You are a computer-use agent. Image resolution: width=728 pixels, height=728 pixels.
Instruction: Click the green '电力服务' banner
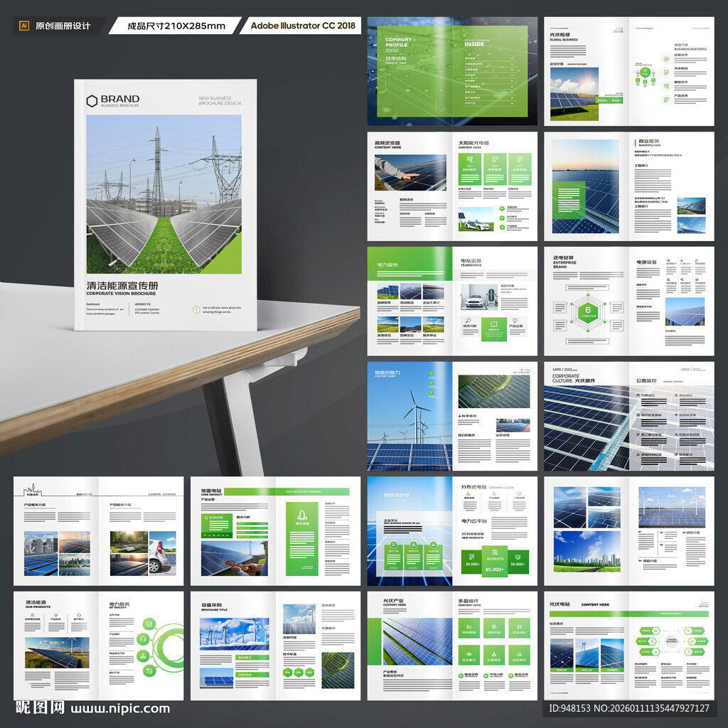click(409, 264)
